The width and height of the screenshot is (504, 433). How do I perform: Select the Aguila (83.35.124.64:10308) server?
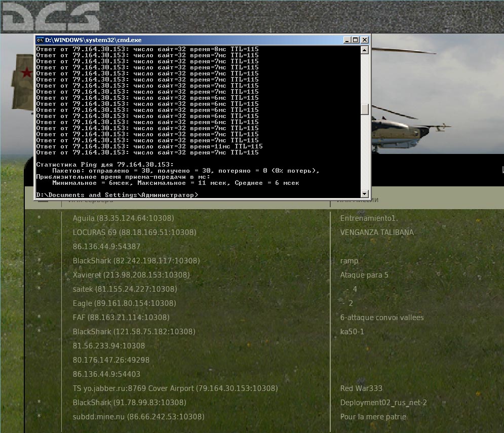124,218
